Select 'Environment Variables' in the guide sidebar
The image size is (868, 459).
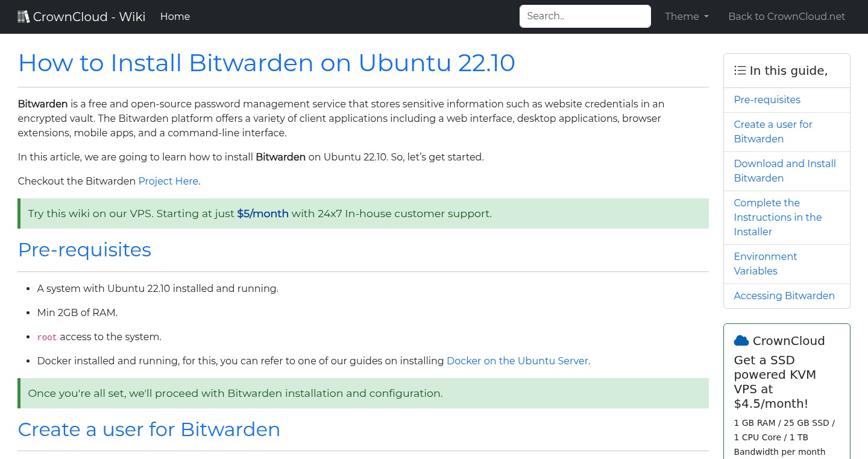pyautogui.click(x=766, y=264)
